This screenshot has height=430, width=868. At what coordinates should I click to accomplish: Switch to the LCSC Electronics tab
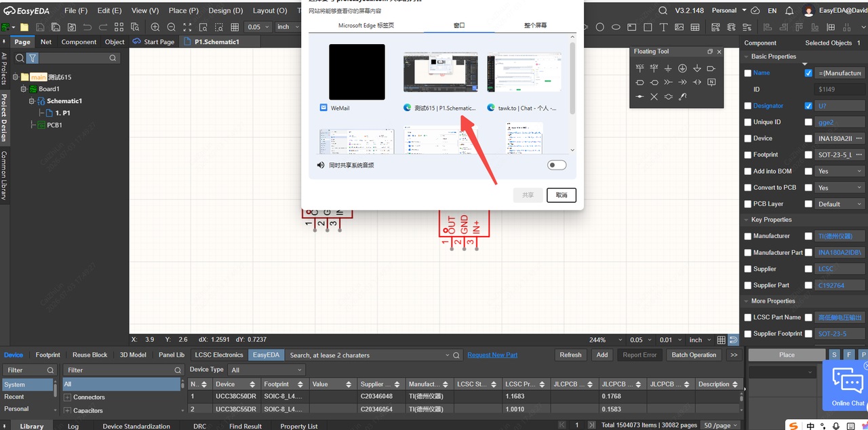coord(218,355)
